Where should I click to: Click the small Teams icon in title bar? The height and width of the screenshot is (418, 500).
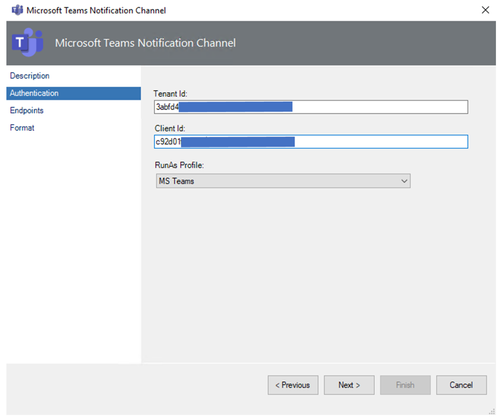click(17, 10)
